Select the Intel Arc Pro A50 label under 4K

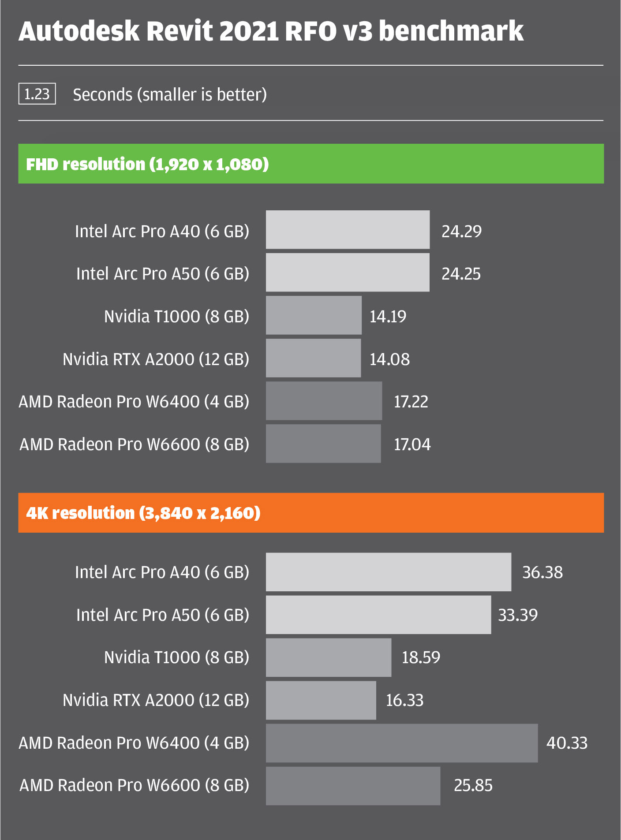click(x=162, y=615)
